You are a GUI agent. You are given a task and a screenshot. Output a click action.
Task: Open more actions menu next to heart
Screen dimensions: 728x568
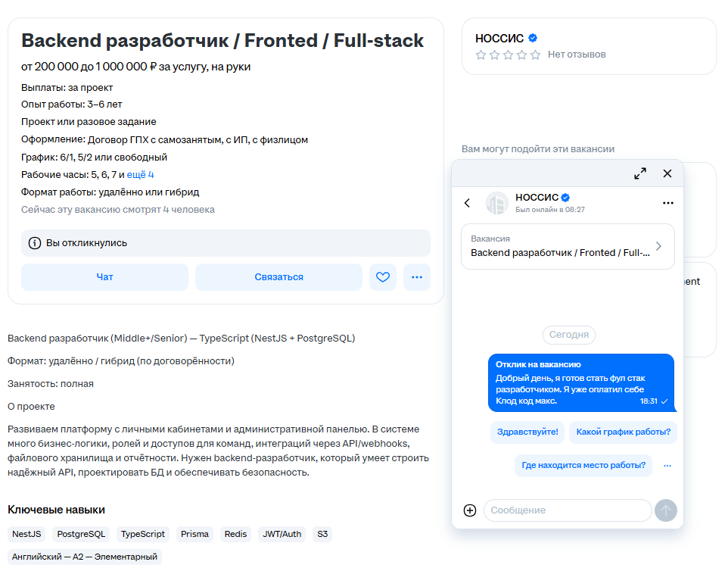[x=417, y=277]
